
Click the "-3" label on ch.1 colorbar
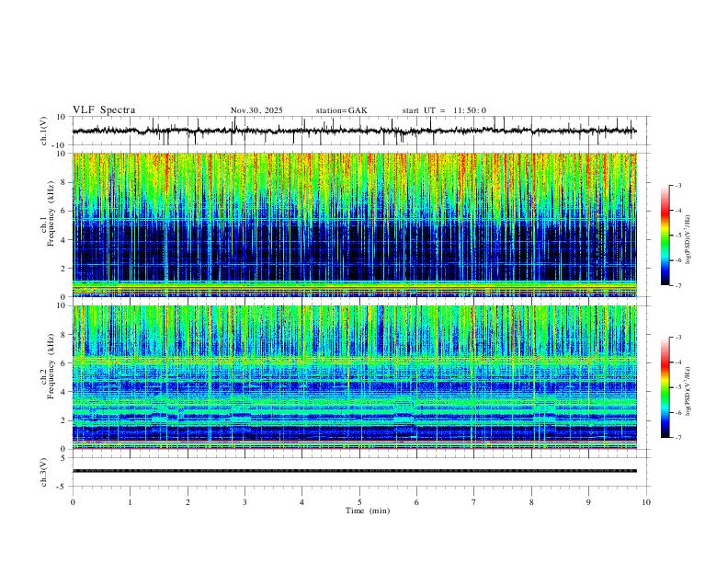point(677,185)
